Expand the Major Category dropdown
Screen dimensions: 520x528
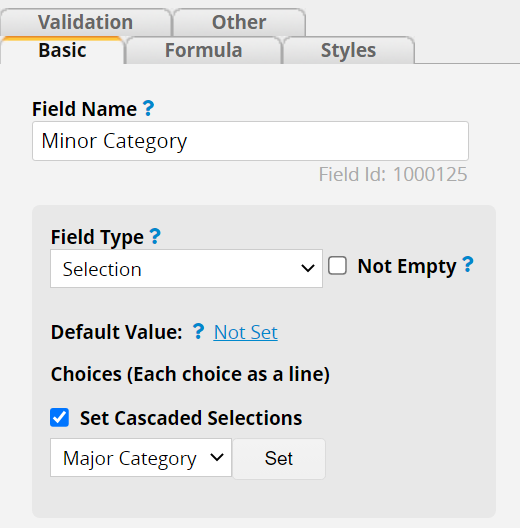click(141, 458)
